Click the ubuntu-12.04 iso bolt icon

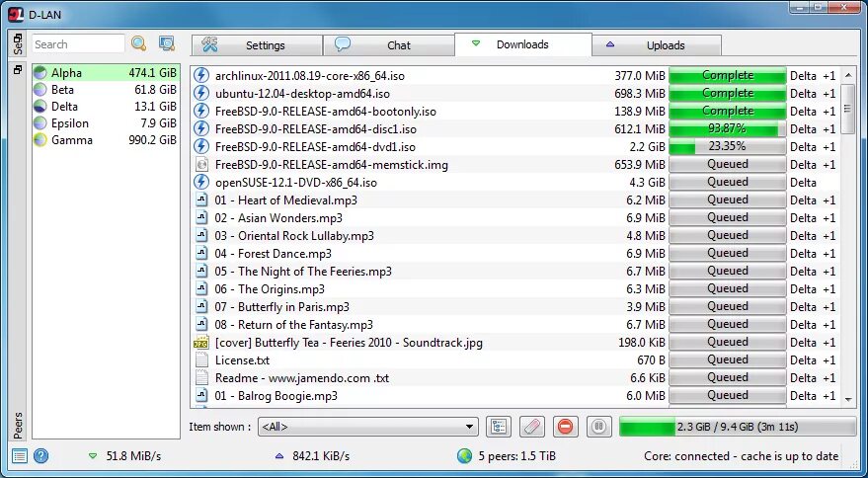(x=201, y=93)
